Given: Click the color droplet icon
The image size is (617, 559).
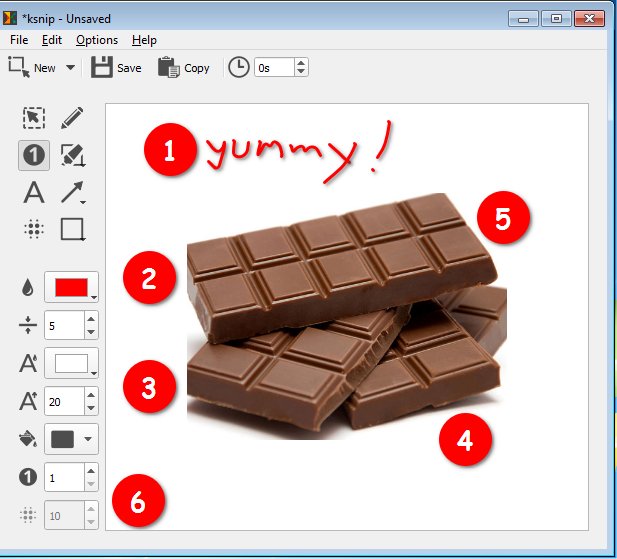Looking at the screenshot, I should point(28,287).
